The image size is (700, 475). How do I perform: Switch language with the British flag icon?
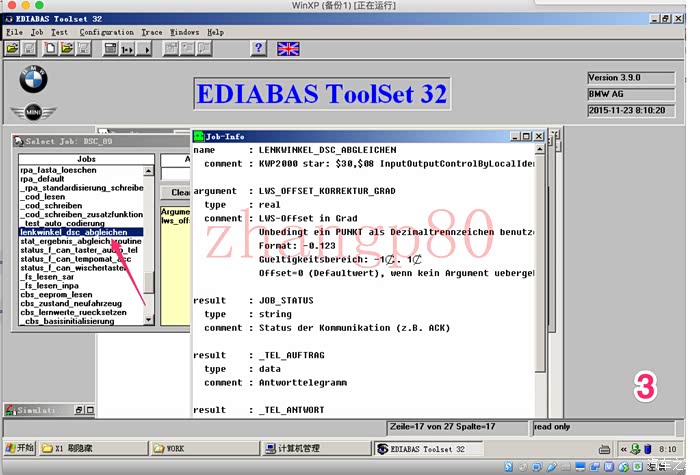point(288,49)
